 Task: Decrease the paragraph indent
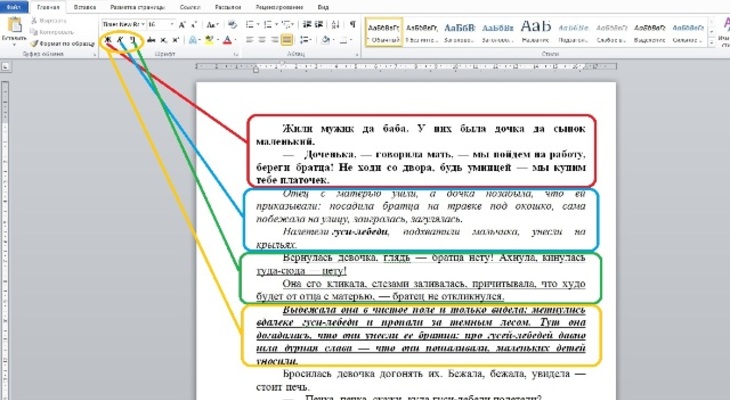306,25
